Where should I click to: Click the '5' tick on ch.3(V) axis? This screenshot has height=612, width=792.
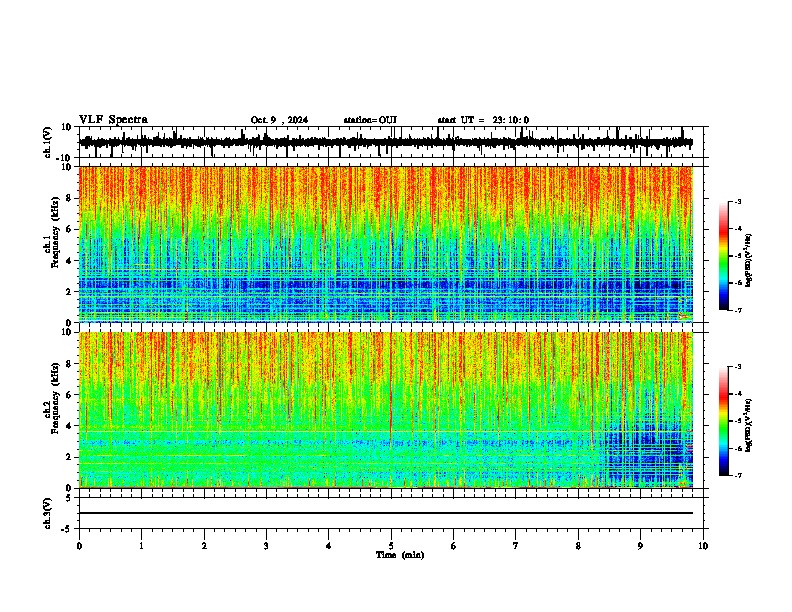[70, 498]
